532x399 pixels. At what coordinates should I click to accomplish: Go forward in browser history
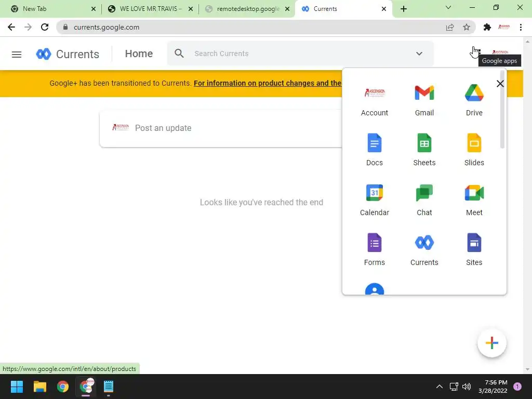(28, 27)
